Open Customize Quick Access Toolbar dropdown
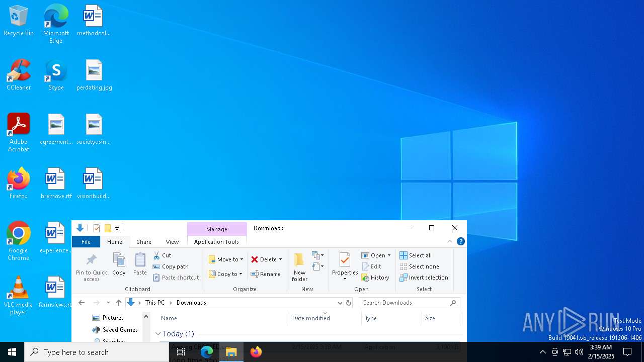Viewport: 644px width, 362px height. tap(117, 229)
